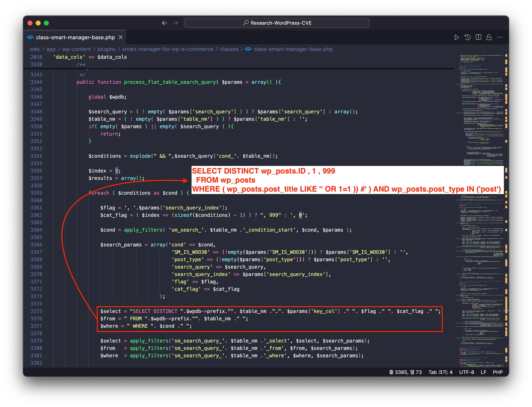The height and width of the screenshot is (407, 532).
Task: Select the class-smart-manager-base.php editor tab
Action: pyautogui.click(x=75, y=37)
